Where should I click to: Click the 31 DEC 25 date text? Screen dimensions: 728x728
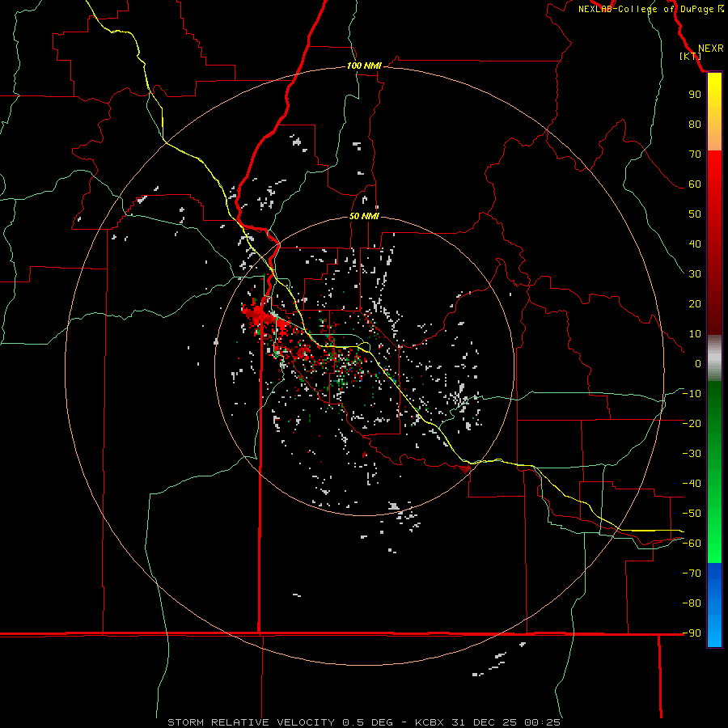tap(484, 722)
